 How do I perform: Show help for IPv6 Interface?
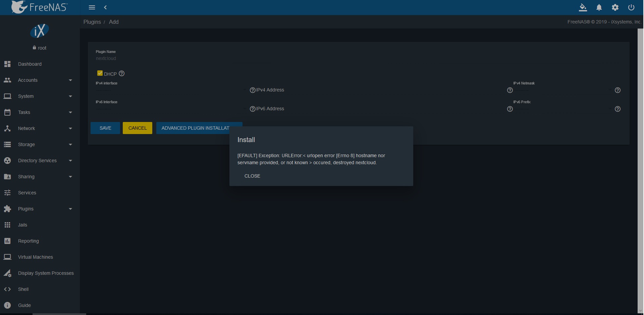tap(253, 109)
